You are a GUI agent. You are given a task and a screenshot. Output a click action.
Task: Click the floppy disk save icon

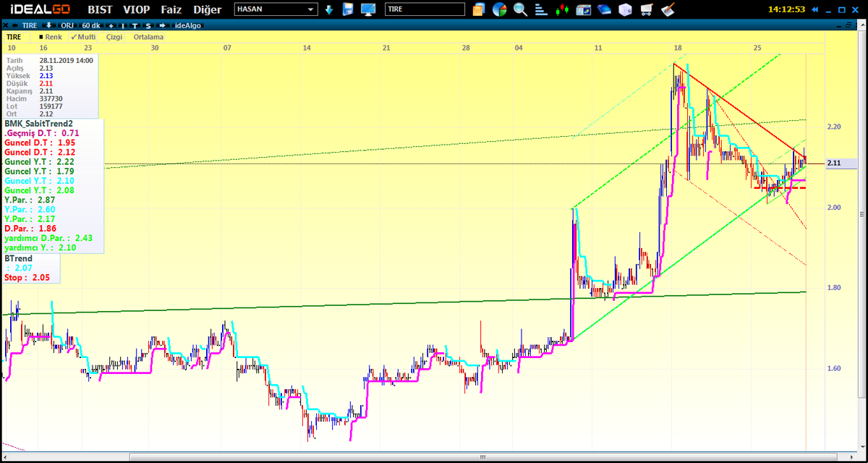(x=348, y=9)
